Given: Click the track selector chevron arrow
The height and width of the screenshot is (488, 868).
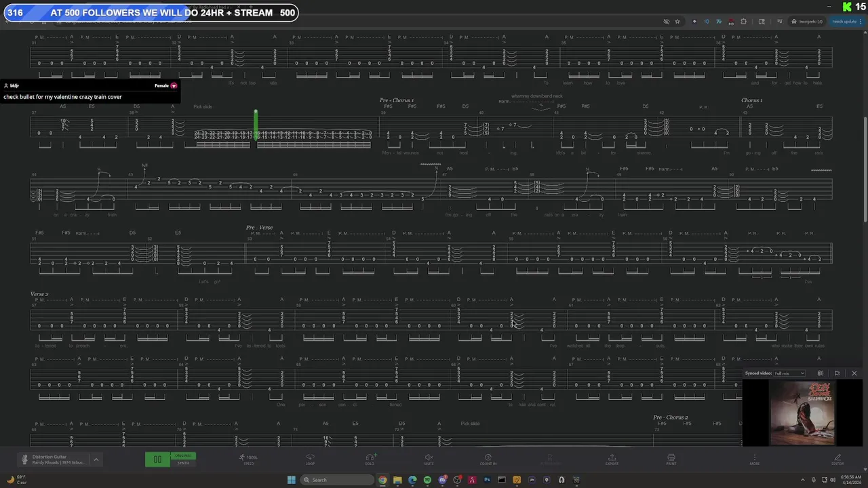Looking at the screenshot, I should coord(96,460).
